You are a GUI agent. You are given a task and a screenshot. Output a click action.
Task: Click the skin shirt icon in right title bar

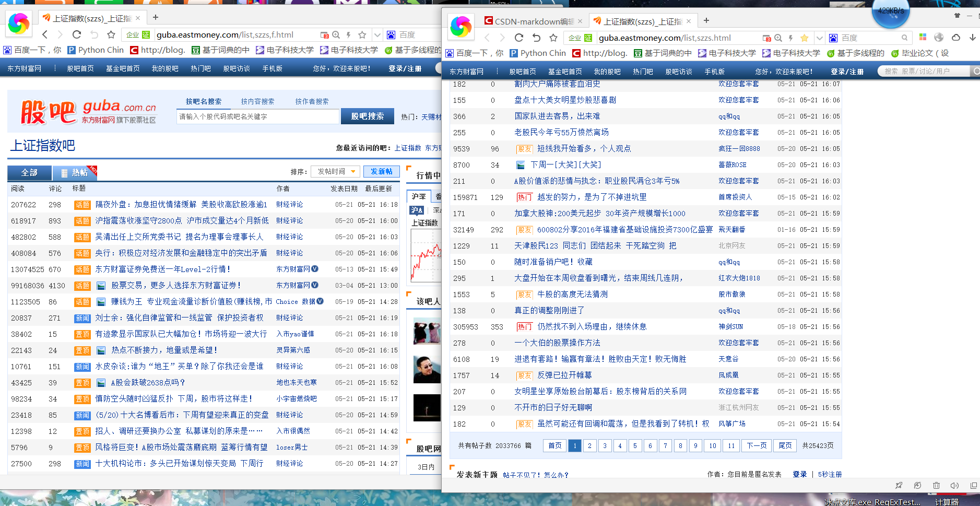pos(957,16)
